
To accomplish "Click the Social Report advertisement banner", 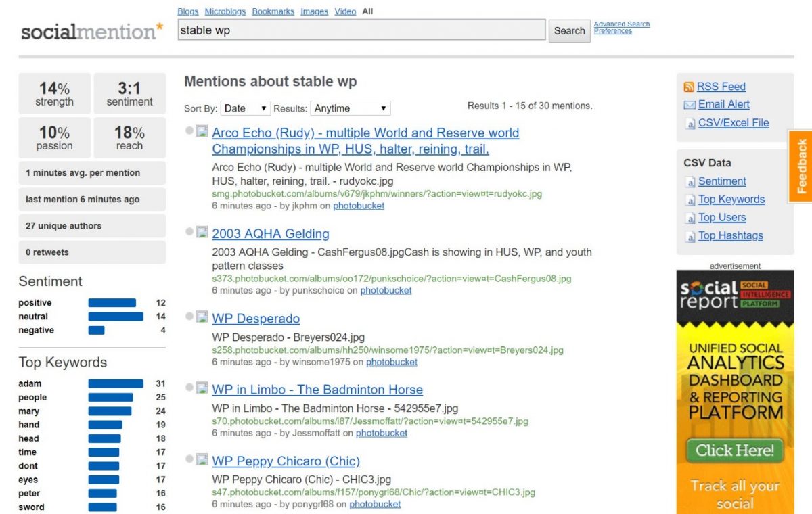I will click(x=736, y=392).
